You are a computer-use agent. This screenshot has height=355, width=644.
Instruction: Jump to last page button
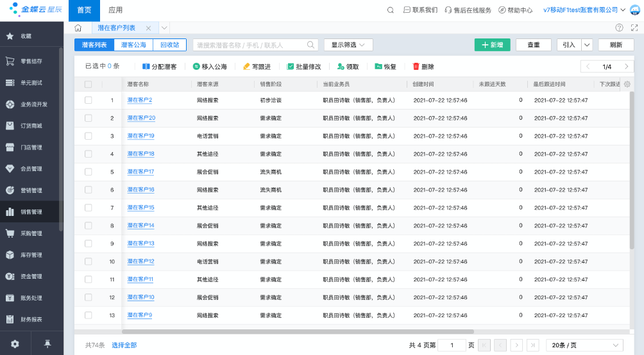(x=532, y=345)
